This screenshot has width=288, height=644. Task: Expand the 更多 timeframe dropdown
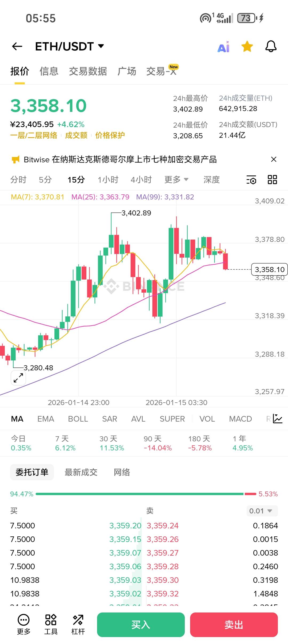[x=176, y=180]
